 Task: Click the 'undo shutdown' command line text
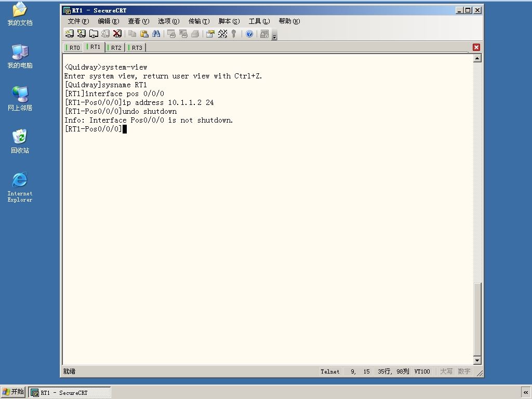[x=149, y=111]
